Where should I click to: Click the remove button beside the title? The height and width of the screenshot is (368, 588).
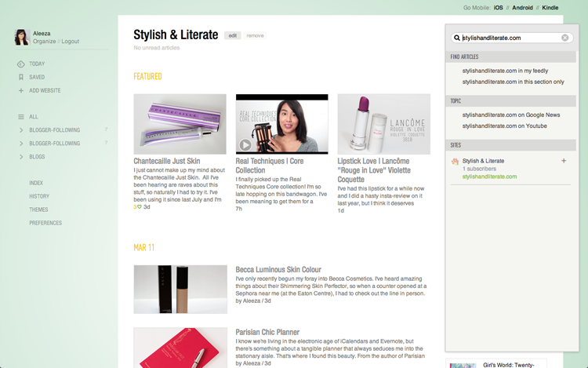(255, 35)
